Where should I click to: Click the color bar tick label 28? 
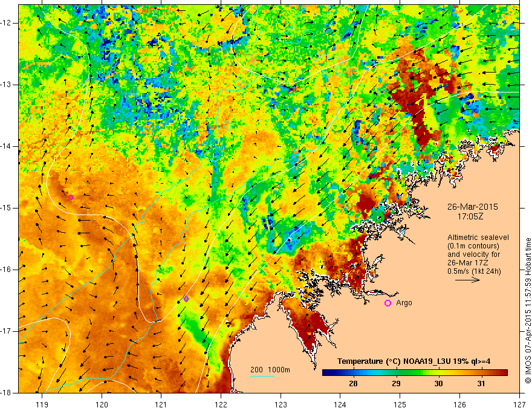click(353, 384)
